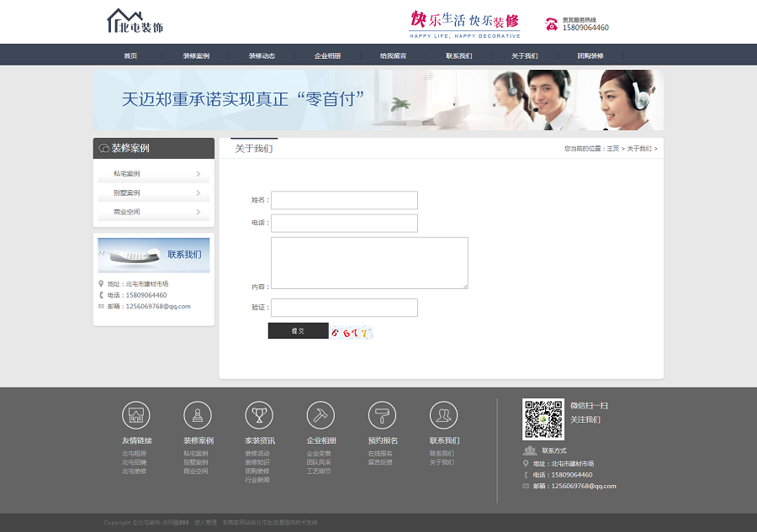Open the 在线报名 footer link
Viewport: 757px width, 532px height.
[x=380, y=454]
